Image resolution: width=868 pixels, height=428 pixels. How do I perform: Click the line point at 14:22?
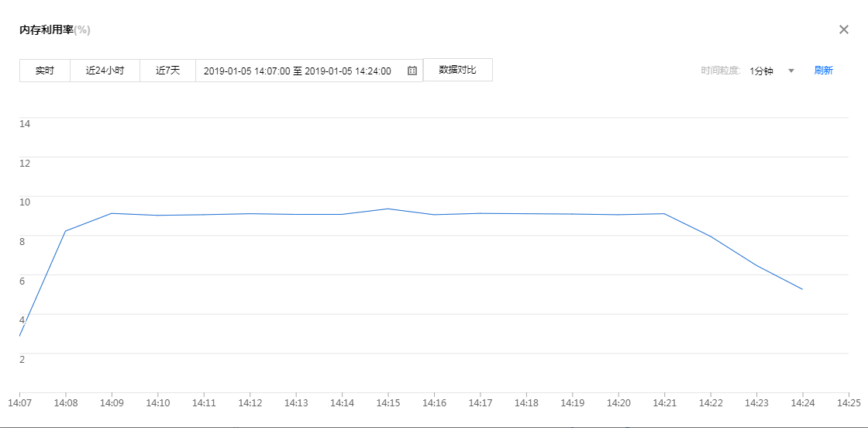point(711,236)
